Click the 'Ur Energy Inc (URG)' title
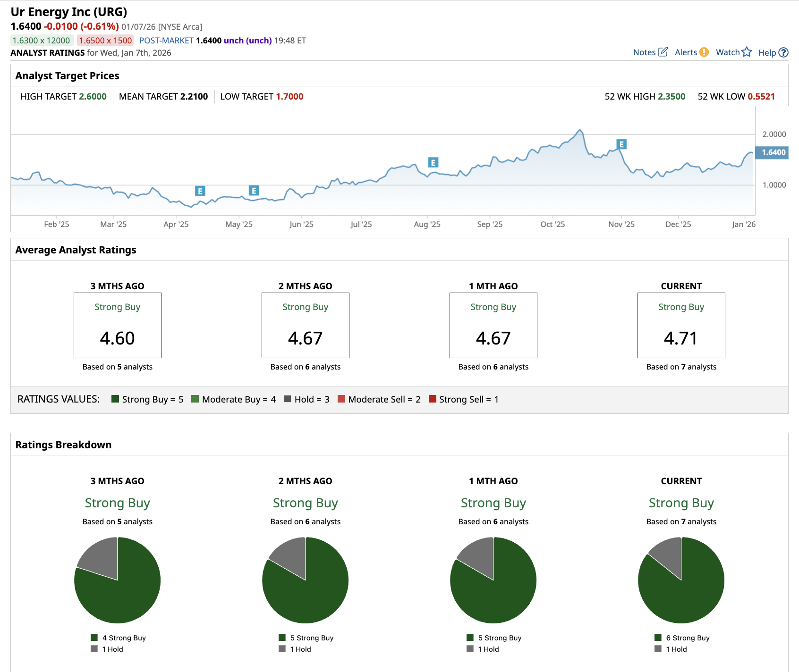Image resolution: width=799 pixels, height=672 pixels. tap(69, 12)
